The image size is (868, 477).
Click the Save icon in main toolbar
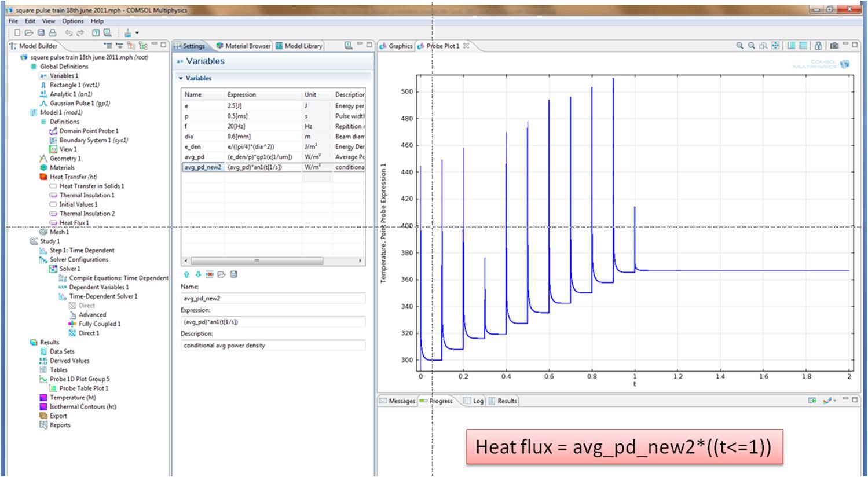[41, 33]
